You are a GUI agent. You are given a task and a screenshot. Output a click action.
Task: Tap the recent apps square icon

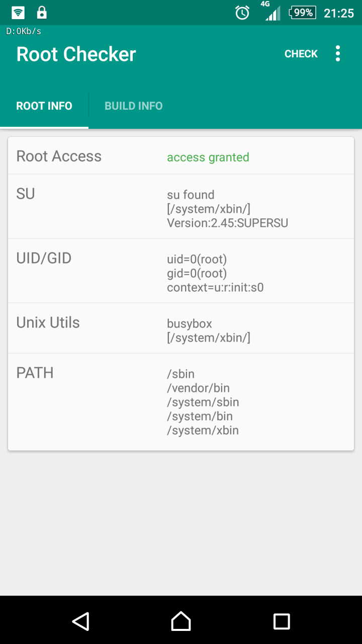(x=282, y=621)
